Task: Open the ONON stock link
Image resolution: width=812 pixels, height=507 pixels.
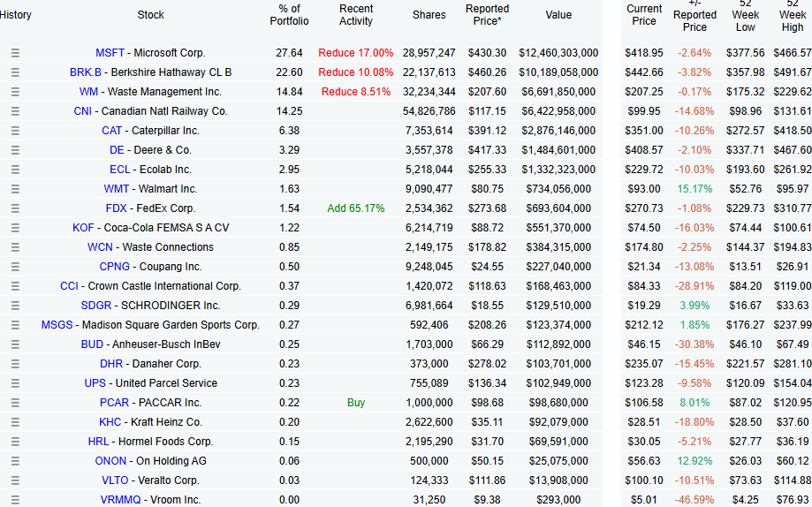Action: pos(110,461)
